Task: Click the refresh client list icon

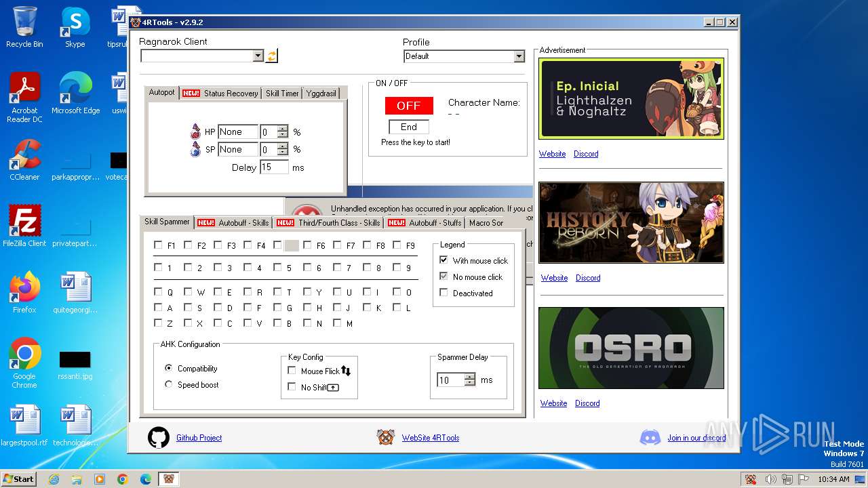Action: [x=271, y=56]
